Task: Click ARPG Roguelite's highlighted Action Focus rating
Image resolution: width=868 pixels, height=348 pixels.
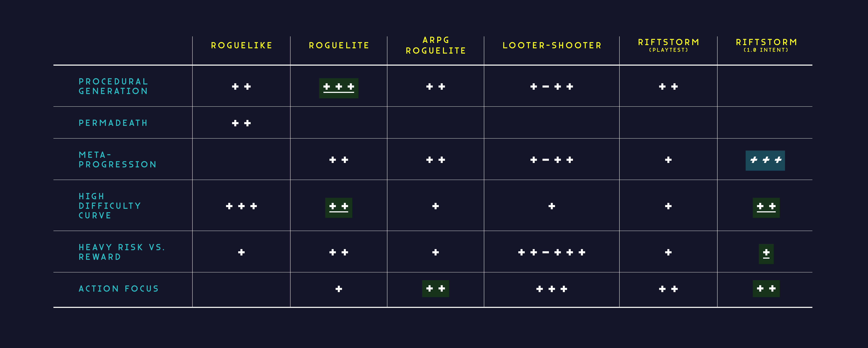Action: click(435, 289)
